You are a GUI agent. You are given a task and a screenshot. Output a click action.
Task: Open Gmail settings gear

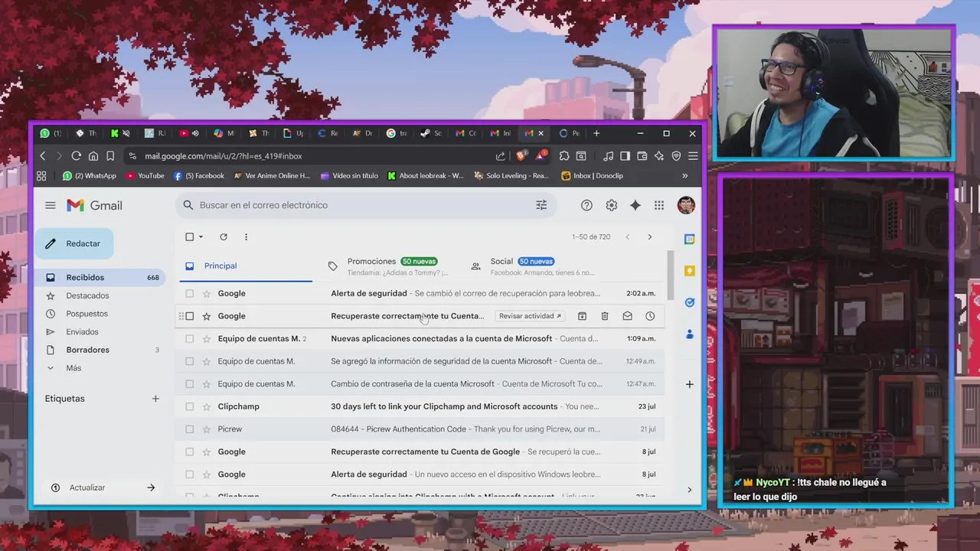tap(611, 205)
